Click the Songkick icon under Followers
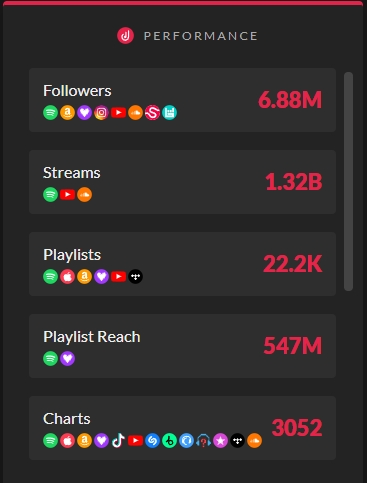This screenshot has height=483, width=367. pos(152,113)
